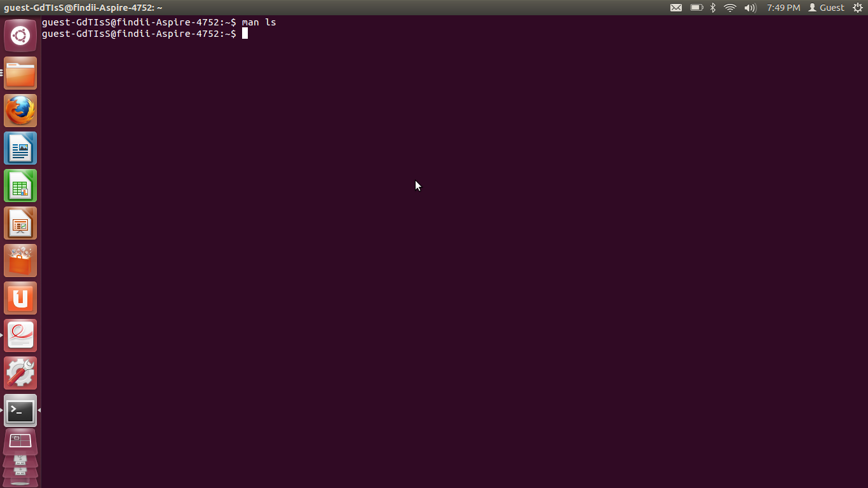The width and height of the screenshot is (868, 488).
Task: Open the Ubuntu Software Center
Action: pyautogui.click(x=20, y=261)
